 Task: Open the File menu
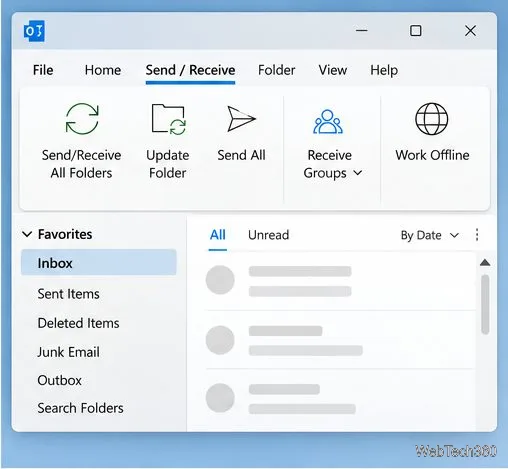43,70
